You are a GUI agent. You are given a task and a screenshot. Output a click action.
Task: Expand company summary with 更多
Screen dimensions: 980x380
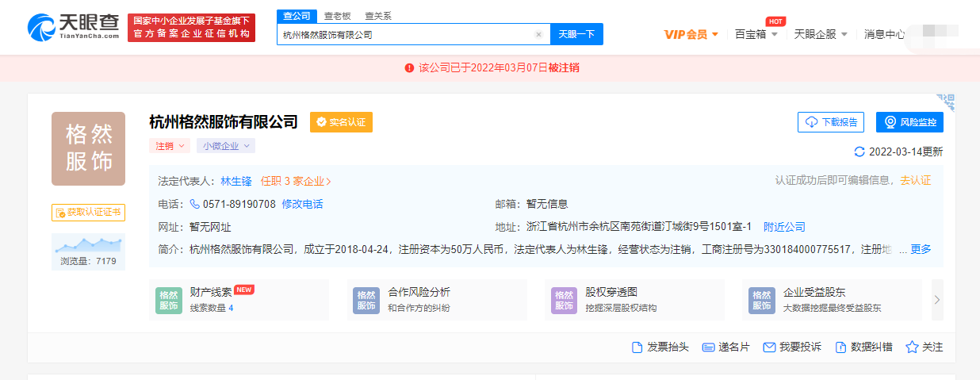coord(921,249)
